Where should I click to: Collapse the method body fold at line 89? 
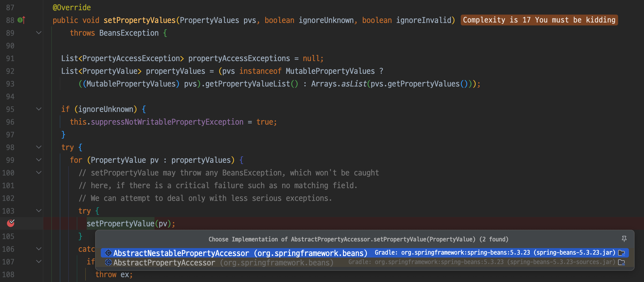(39, 33)
